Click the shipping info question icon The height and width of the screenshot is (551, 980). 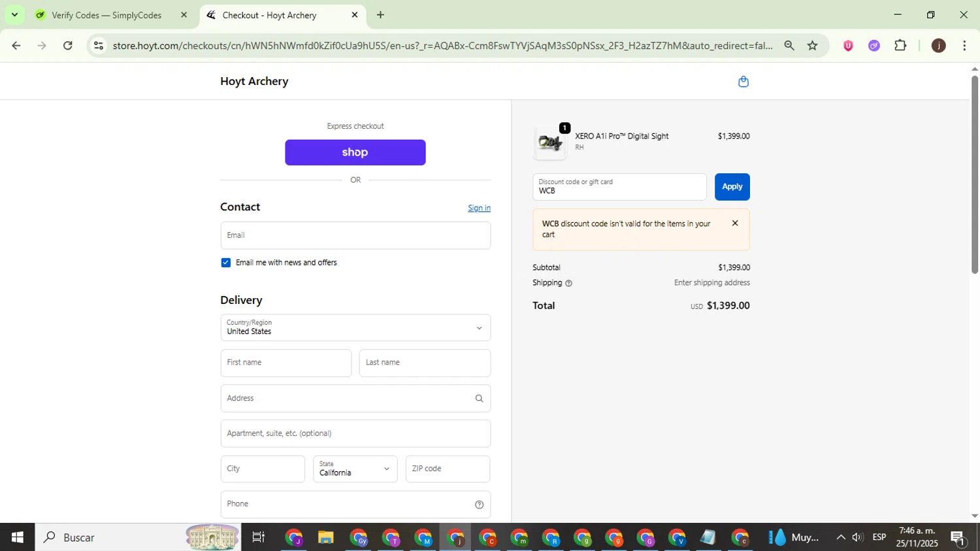coord(568,284)
